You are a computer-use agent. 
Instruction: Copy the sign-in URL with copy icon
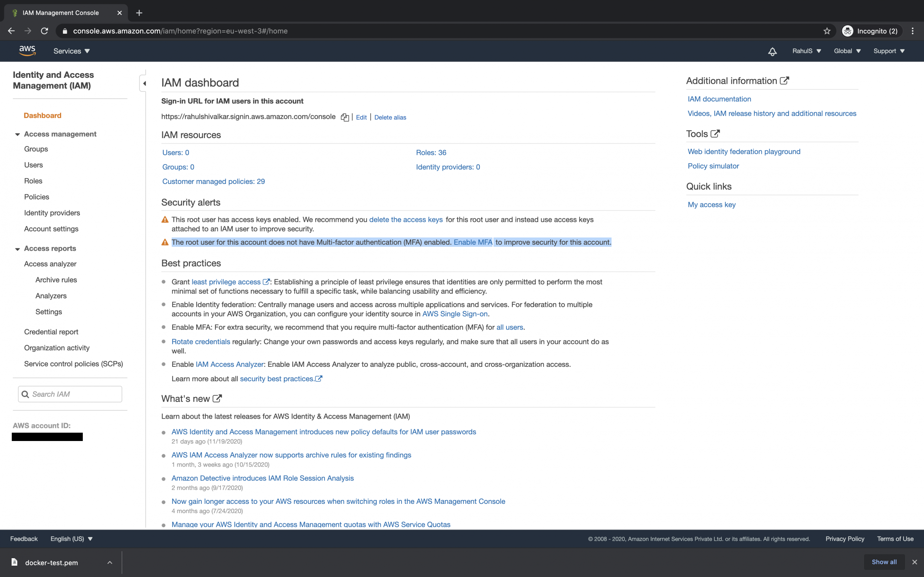pyautogui.click(x=344, y=118)
